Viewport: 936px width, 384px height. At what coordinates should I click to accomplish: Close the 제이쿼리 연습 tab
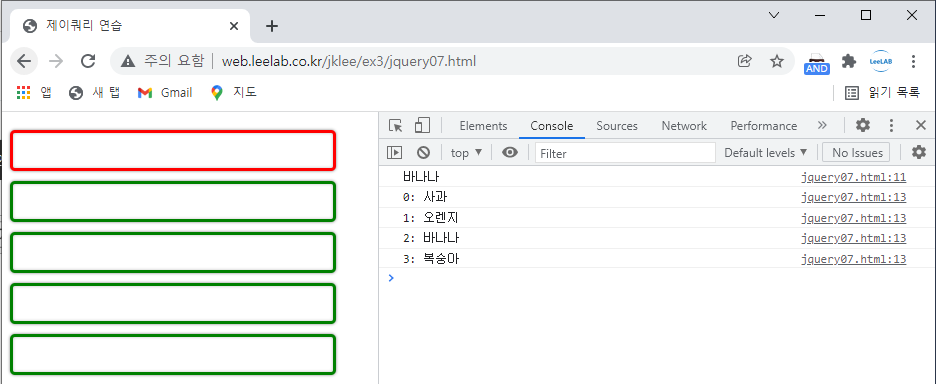point(234,26)
